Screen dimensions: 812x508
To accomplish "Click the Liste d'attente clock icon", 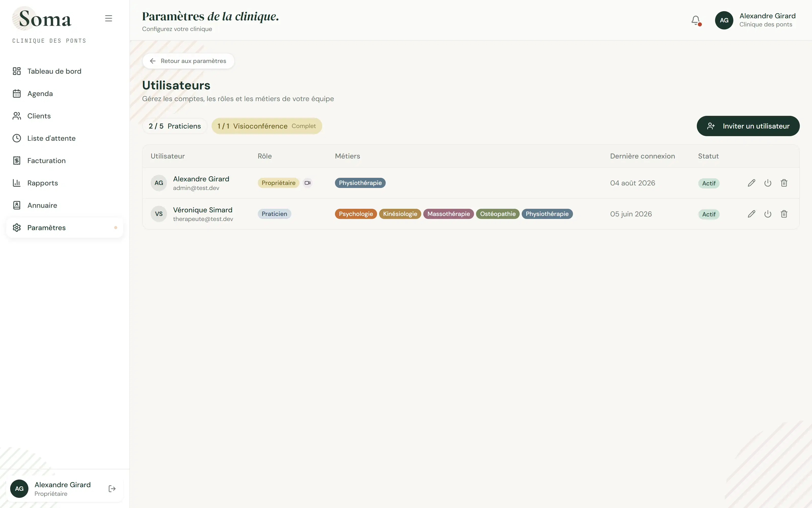I will [x=17, y=138].
